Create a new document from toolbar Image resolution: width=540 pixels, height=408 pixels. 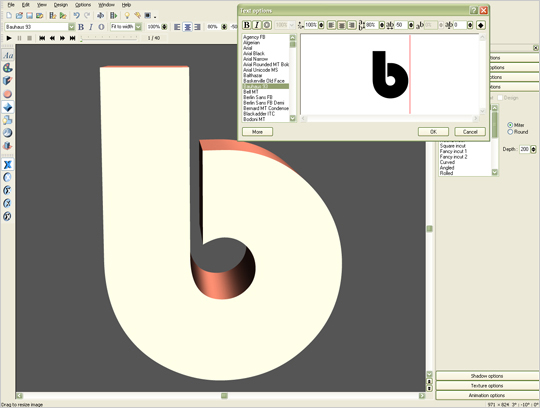(x=9, y=15)
